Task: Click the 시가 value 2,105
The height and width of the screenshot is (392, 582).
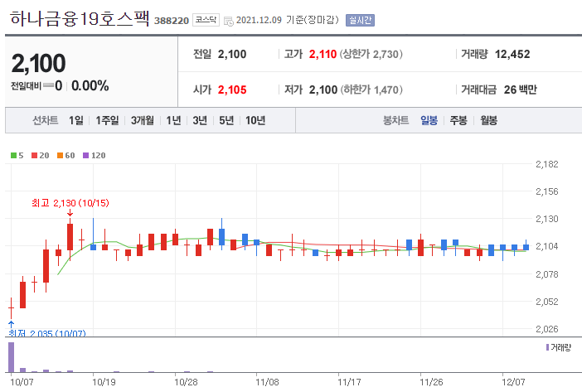Action: click(x=232, y=90)
